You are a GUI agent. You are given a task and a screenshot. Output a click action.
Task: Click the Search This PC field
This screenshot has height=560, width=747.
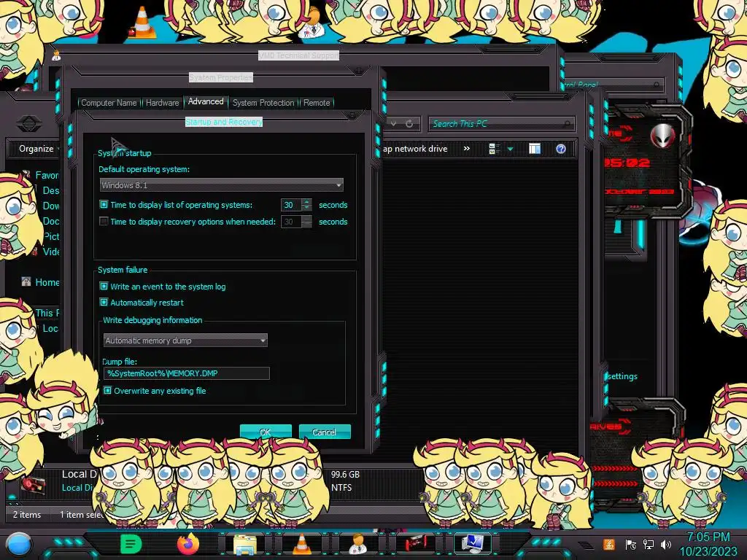click(502, 124)
